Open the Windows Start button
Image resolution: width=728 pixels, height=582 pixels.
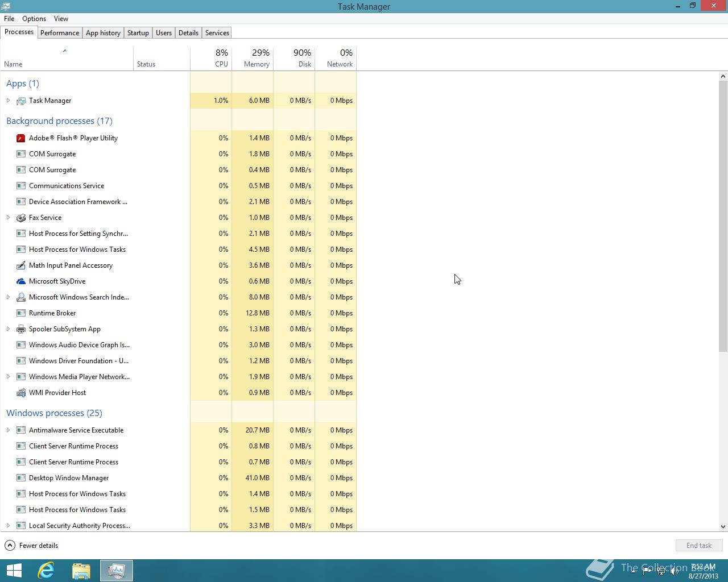coord(14,571)
